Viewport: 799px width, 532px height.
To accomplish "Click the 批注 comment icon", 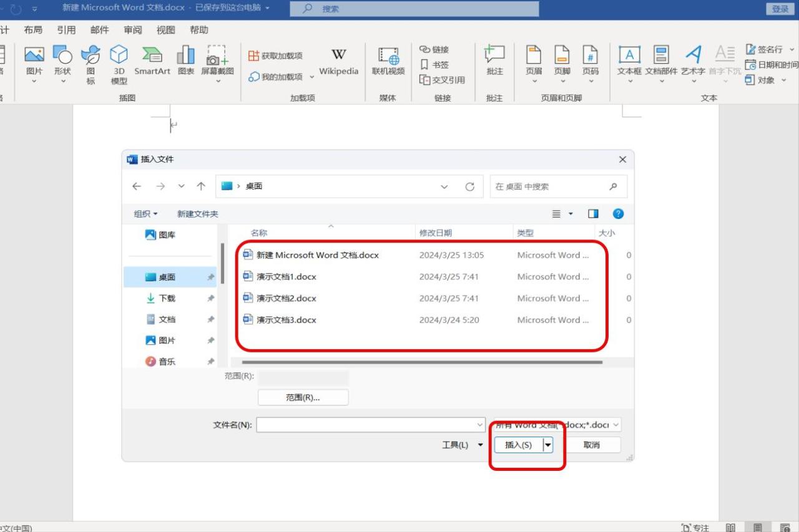I will click(494, 56).
